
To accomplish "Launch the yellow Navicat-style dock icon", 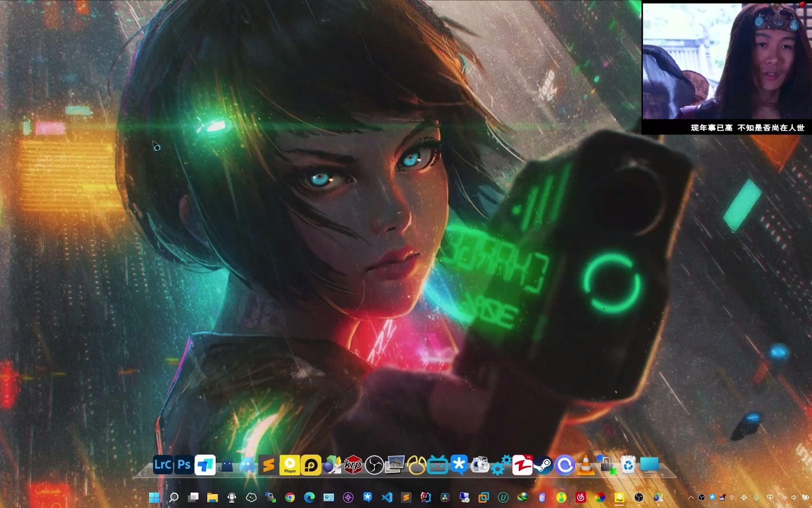I will 416,466.
